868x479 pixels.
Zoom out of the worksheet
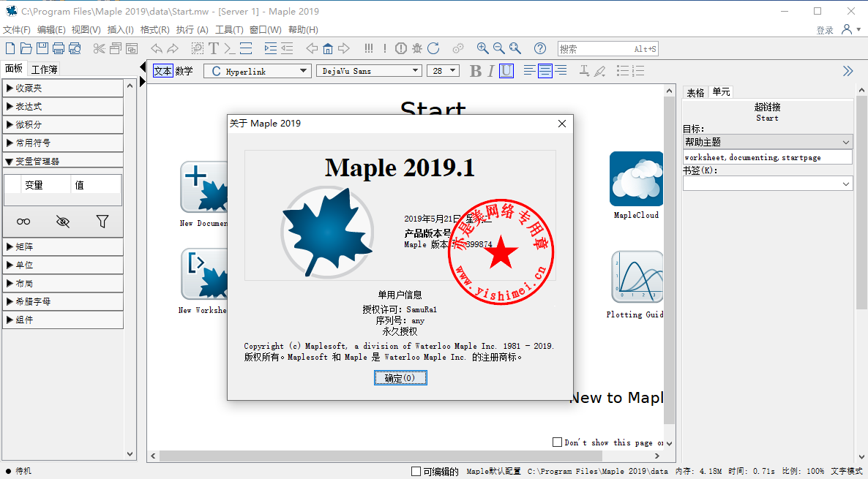(498, 49)
